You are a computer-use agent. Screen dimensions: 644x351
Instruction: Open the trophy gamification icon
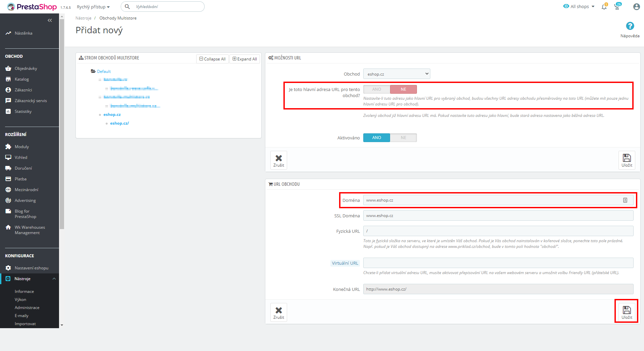pos(617,7)
